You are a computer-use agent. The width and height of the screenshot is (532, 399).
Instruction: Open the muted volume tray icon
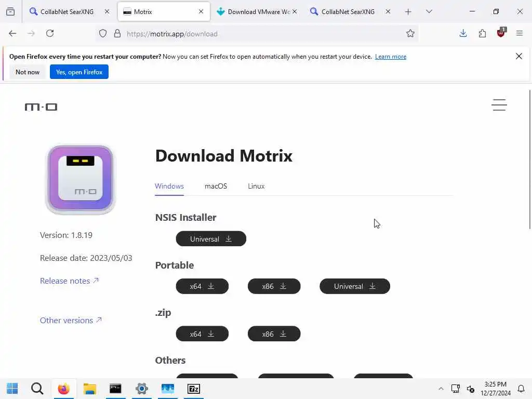(x=470, y=389)
